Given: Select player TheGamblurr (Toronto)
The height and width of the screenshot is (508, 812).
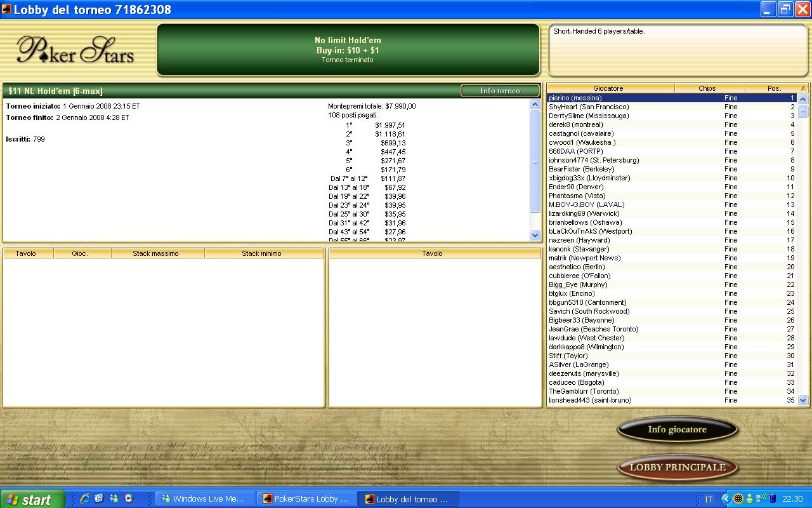Looking at the screenshot, I should click(x=672, y=392).
